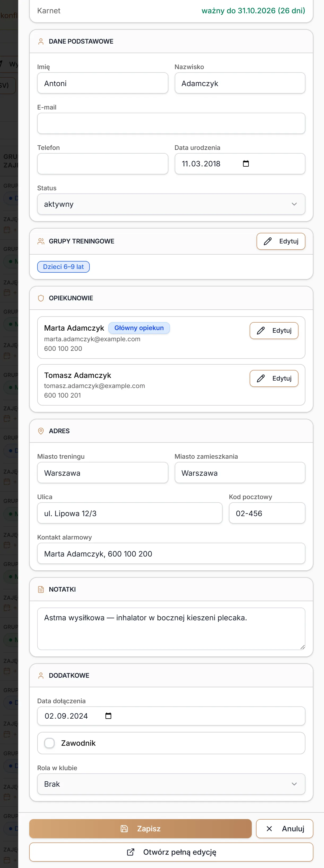Click the Miasto zamieszkania field
This screenshot has width=324, height=868.
(x=240, y=473)
